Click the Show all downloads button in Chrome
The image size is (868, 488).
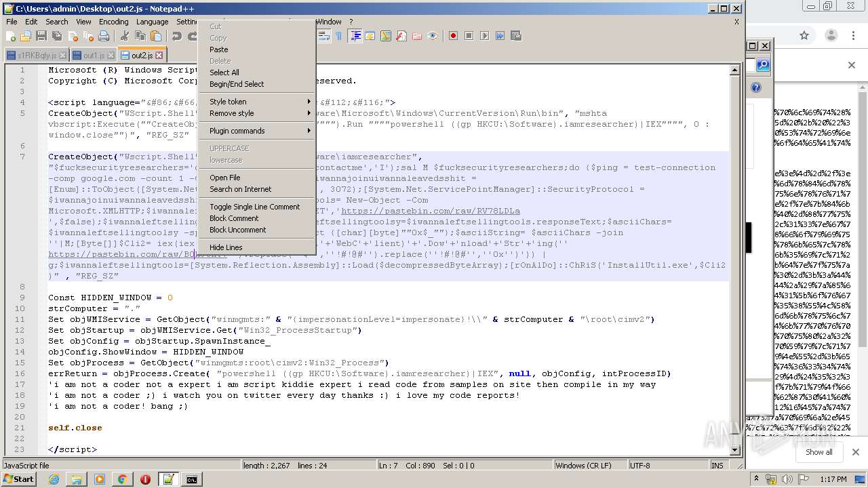[819, 452]
